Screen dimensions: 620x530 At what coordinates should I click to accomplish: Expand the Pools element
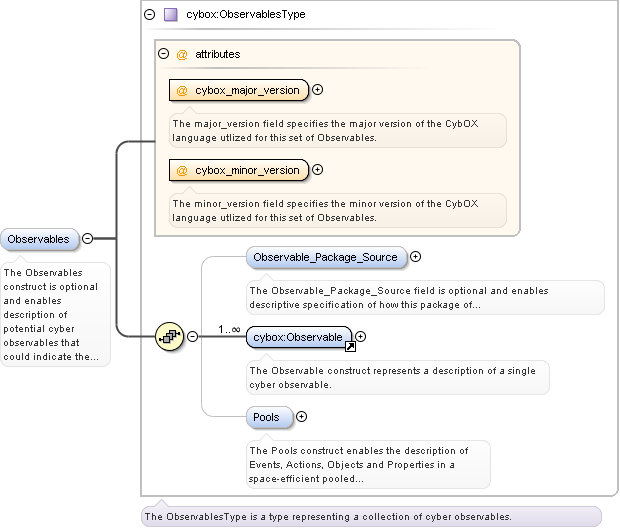click(301, 416)
